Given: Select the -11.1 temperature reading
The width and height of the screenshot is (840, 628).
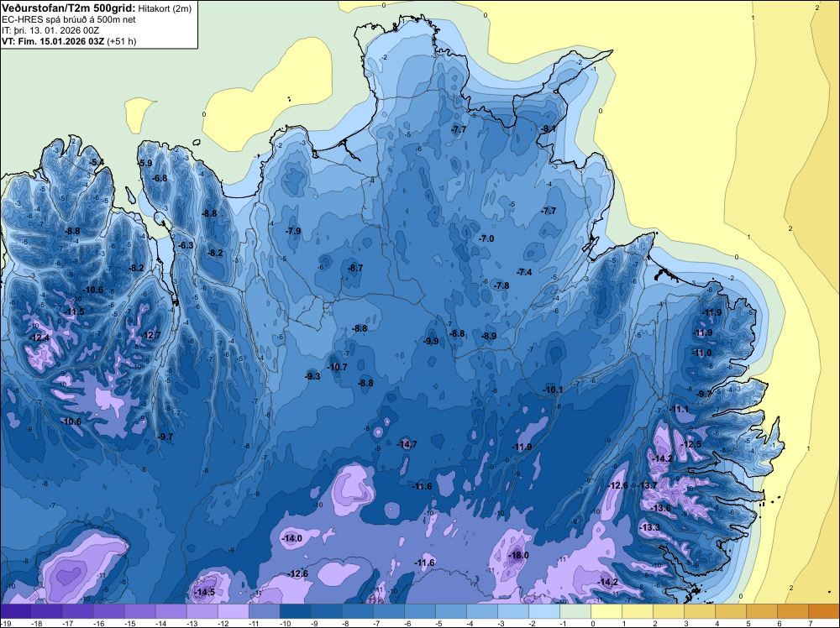Looking at the screenshot, I should [679, 409].
